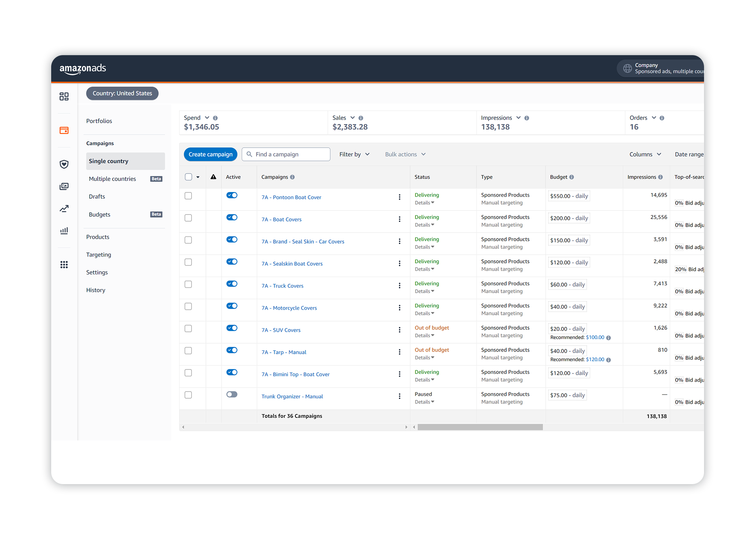Select the trending-arrow analytics sidebar icon

[64, 208]
